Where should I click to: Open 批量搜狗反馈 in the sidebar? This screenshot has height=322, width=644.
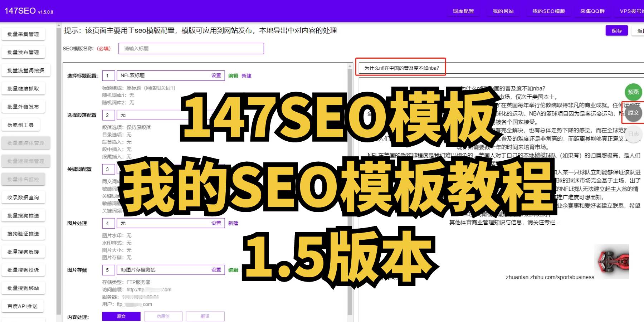click(23, 252)
